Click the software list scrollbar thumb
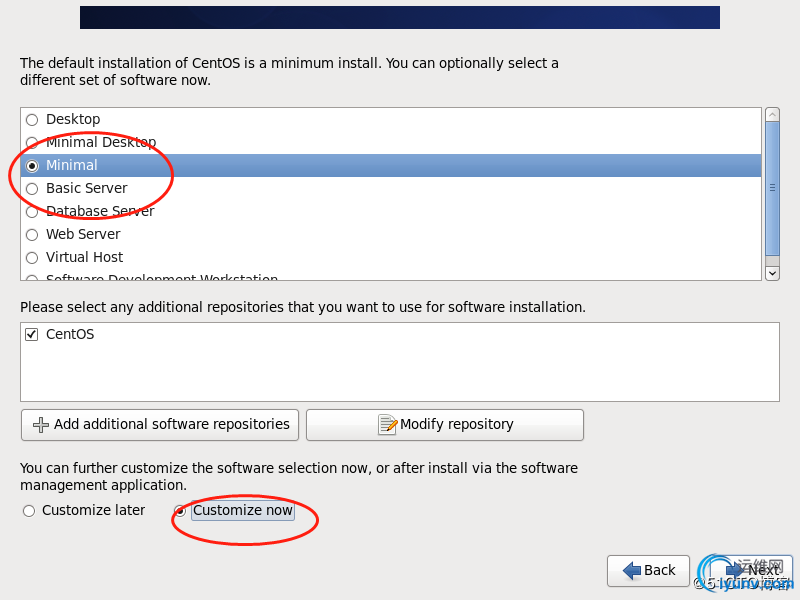 (772, 188)
